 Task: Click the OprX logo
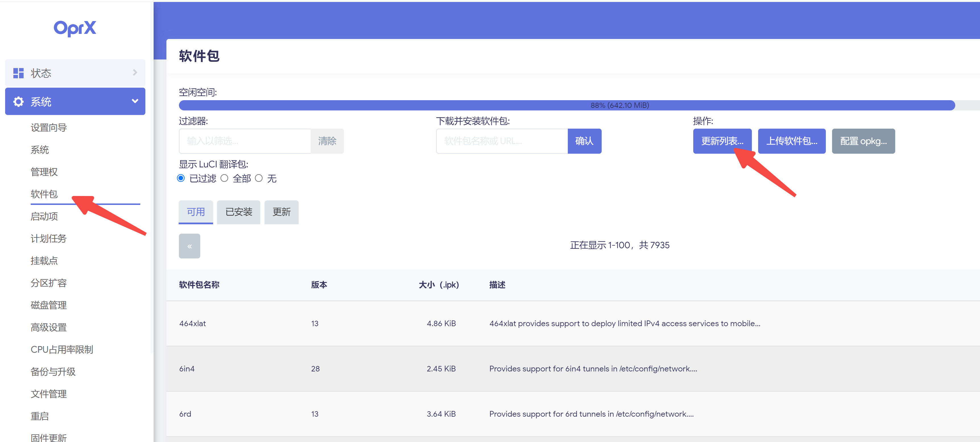[x=75, y=28]
